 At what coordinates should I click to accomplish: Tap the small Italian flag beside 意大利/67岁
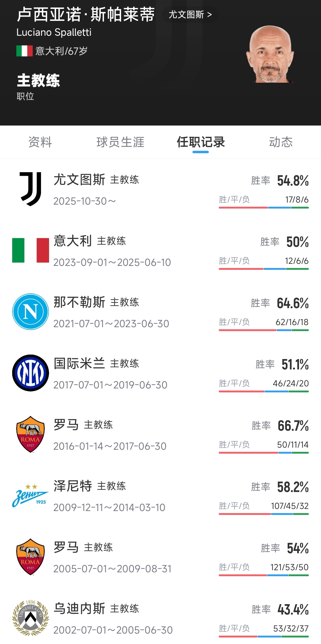click(24, 51)
